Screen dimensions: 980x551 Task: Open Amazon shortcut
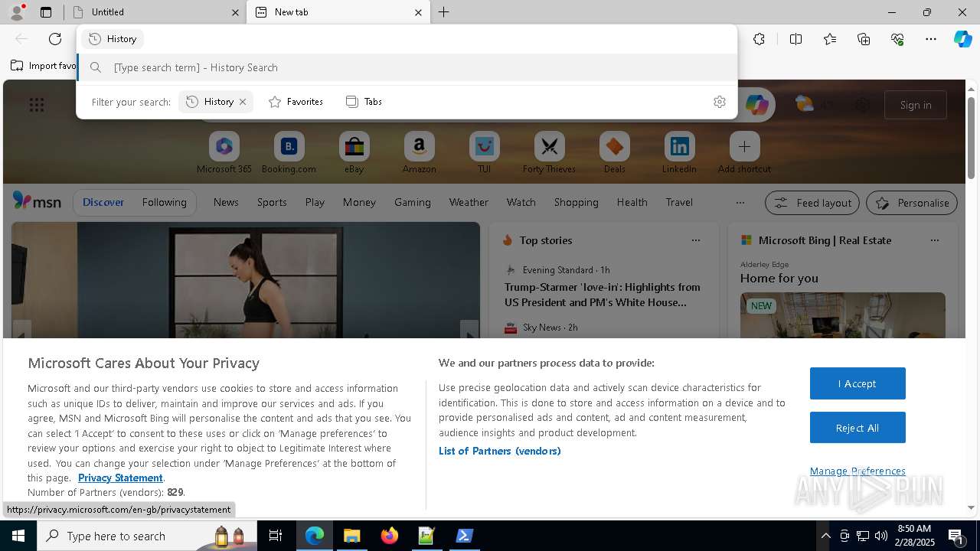pos(419,153)
